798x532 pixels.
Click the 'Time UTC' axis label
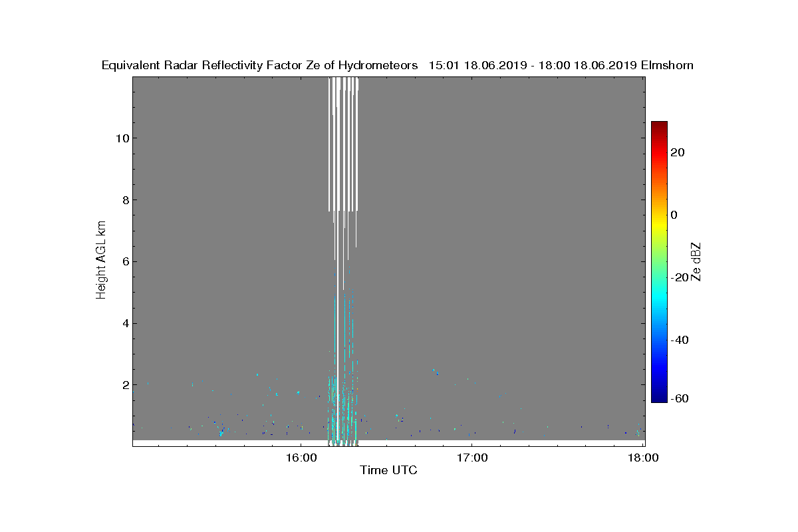[388, 470]
